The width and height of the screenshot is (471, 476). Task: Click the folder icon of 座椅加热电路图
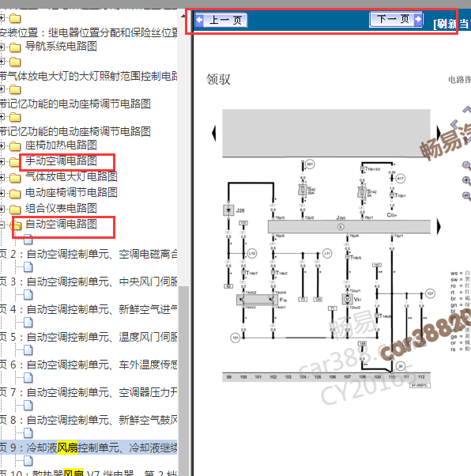(x=15, y=146)
